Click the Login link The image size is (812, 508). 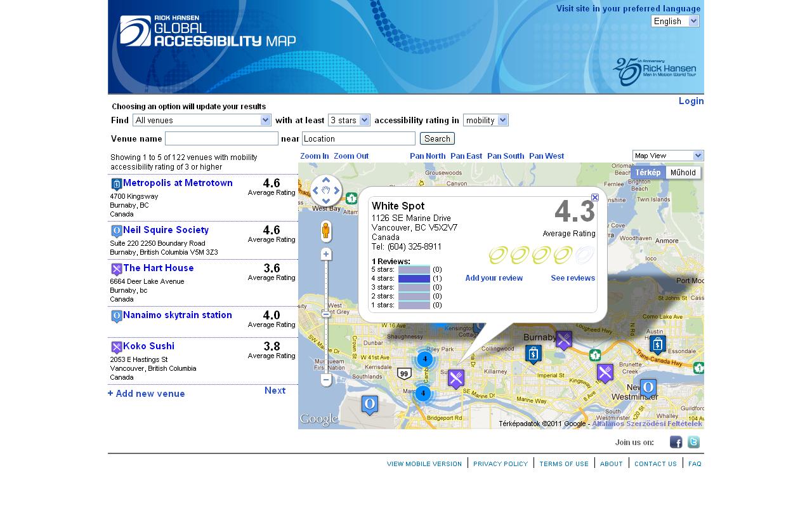tap(691, 101)
